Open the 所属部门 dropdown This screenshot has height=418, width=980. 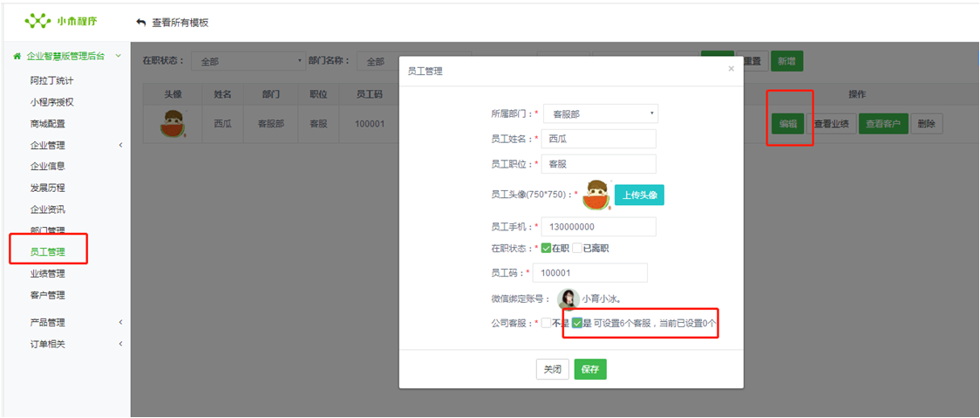(600, 113)
